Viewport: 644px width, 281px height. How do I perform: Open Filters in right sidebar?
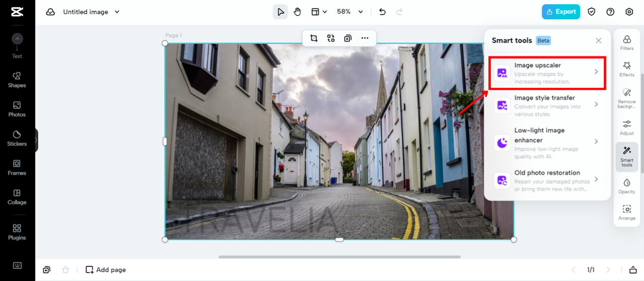pyautogui.click(x=627, y=43)
